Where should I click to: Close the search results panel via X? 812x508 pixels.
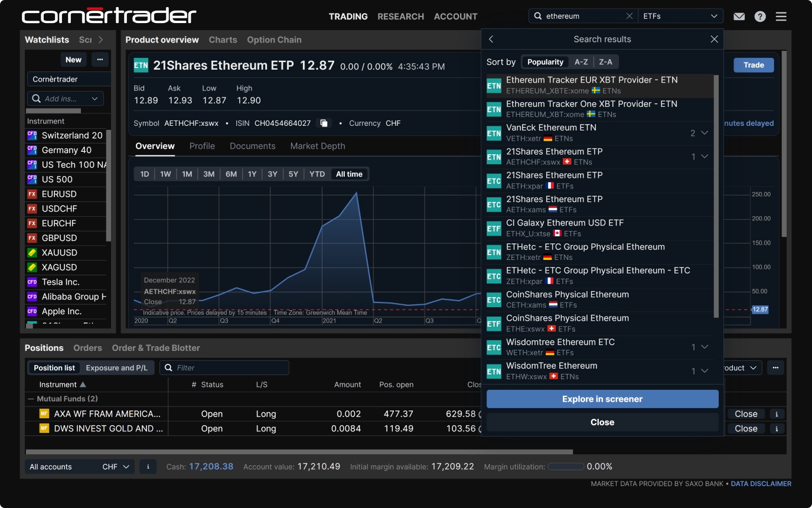click(714, 39)
